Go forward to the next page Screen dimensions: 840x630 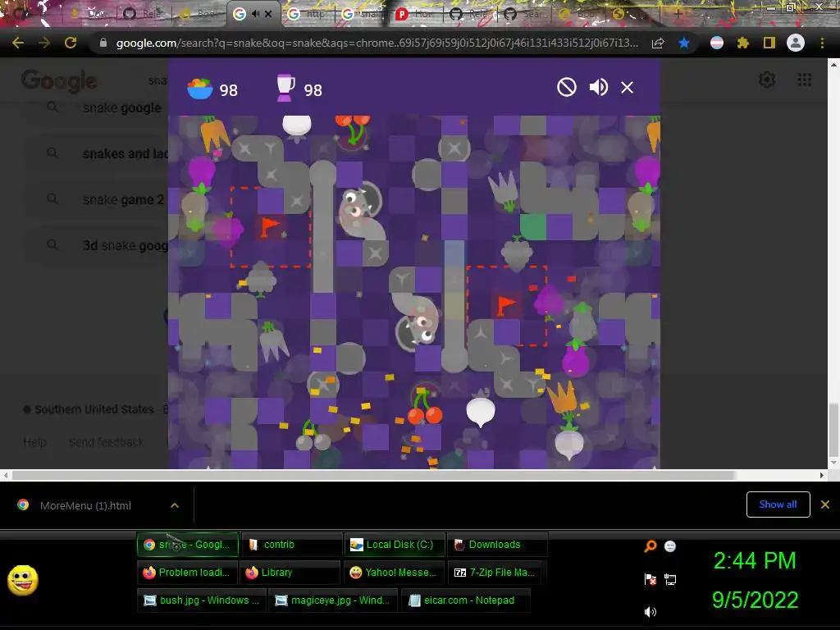click(44, 43)
